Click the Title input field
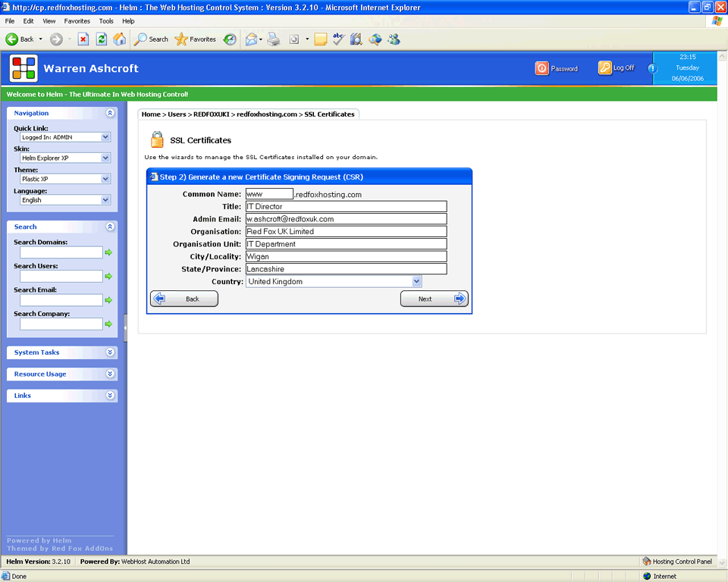 click(x=347, y=207)
